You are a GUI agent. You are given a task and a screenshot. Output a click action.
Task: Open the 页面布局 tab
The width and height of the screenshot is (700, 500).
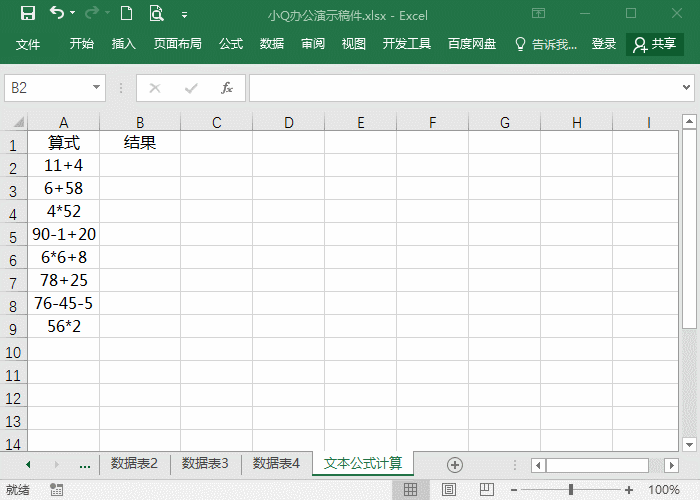(x=178, y=44)
